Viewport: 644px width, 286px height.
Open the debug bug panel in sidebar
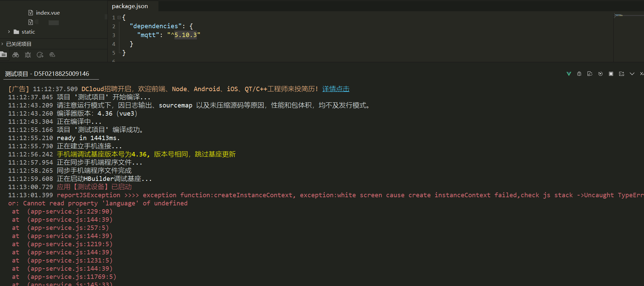pos(28,55)
